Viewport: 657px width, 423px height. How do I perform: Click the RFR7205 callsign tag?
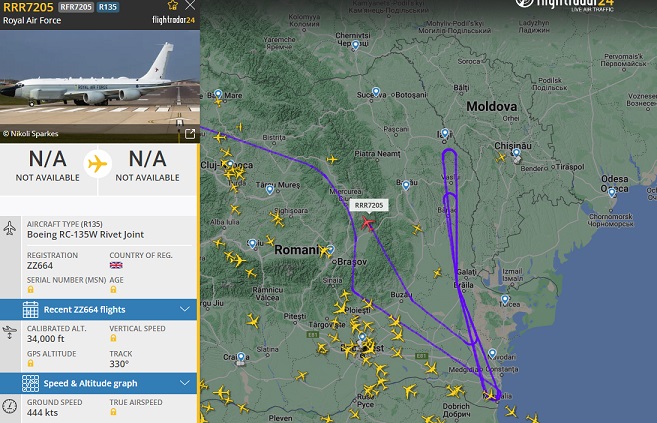click(x=76, y=7)
